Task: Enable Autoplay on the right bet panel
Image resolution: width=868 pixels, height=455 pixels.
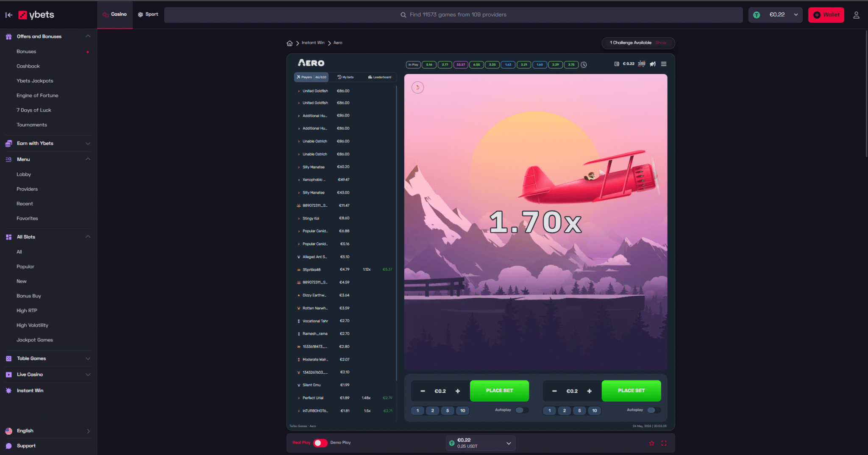Action: (654, 410)
